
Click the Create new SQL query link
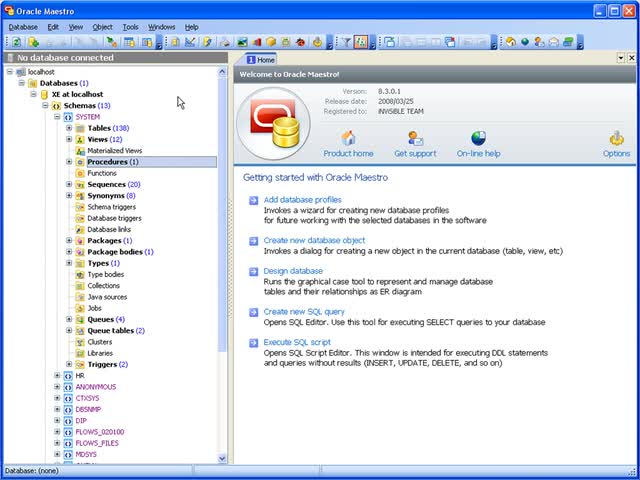click(x=304, y=312)
